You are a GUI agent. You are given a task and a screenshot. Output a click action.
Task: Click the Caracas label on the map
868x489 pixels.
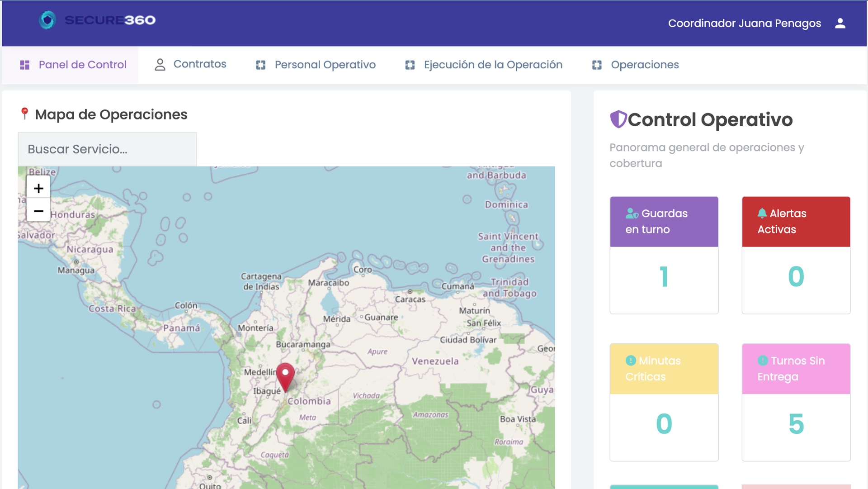coord(410,299)
